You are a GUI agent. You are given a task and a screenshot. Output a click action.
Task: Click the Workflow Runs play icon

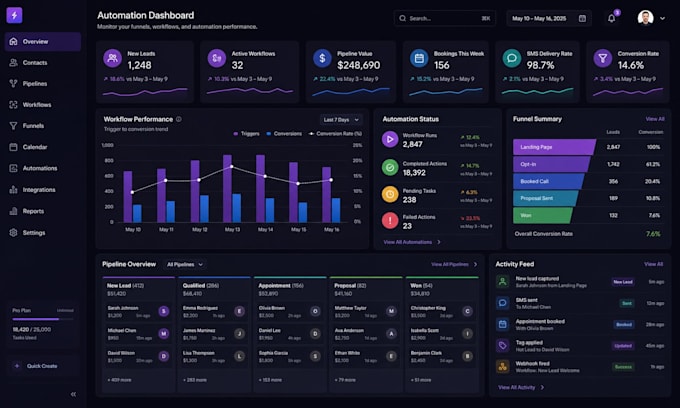[390, 140]
